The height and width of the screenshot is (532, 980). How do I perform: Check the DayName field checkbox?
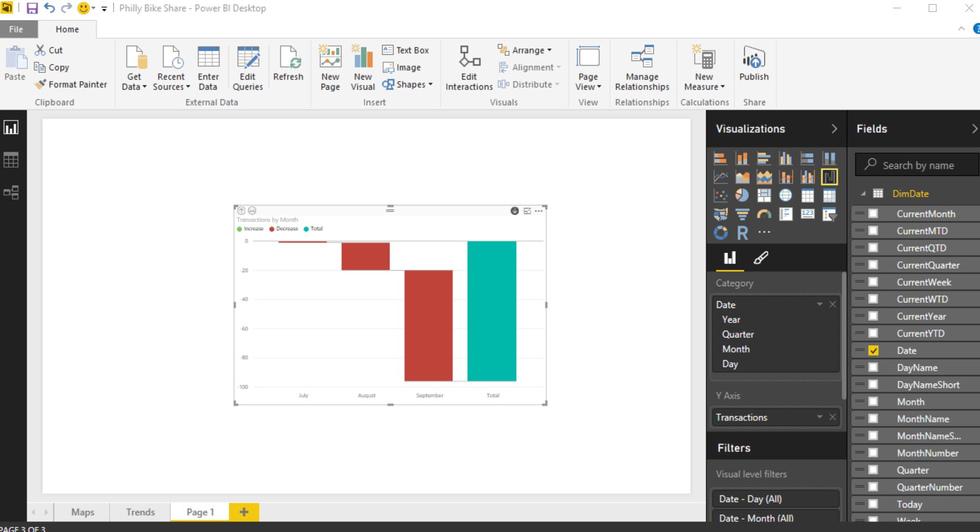(873, 367)
